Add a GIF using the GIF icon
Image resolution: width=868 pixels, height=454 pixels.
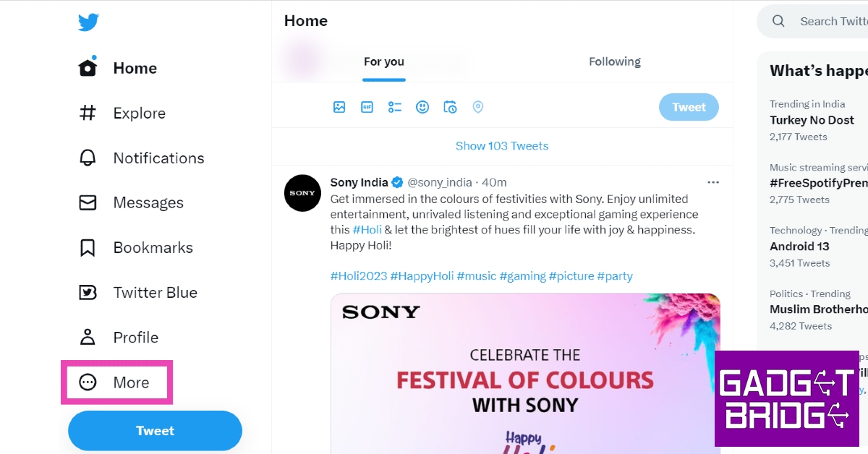pyautogui.click(x=367, y=107)
